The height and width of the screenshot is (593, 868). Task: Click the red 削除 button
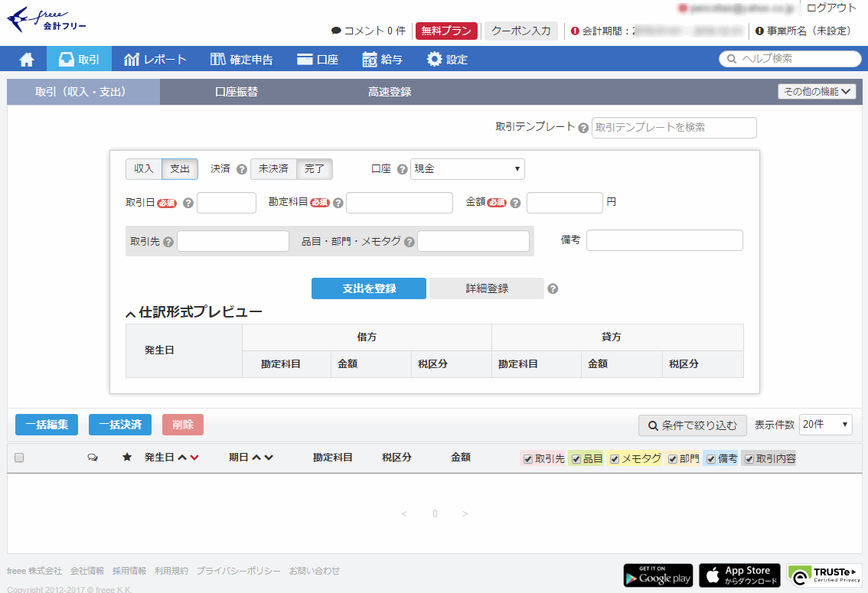pyautogui.click(x=183, y=425)
